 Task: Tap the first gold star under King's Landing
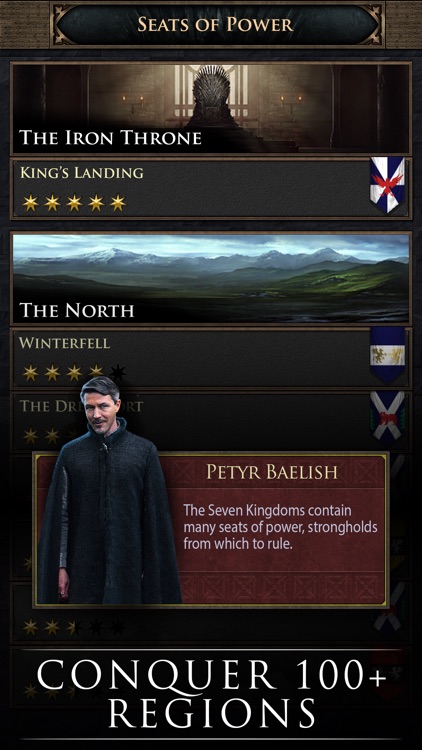click(30, 202)
